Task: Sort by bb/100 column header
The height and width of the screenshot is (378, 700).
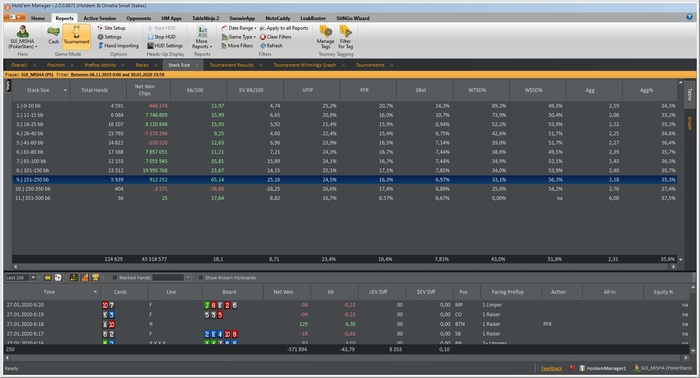Action: tap(195, 90)
